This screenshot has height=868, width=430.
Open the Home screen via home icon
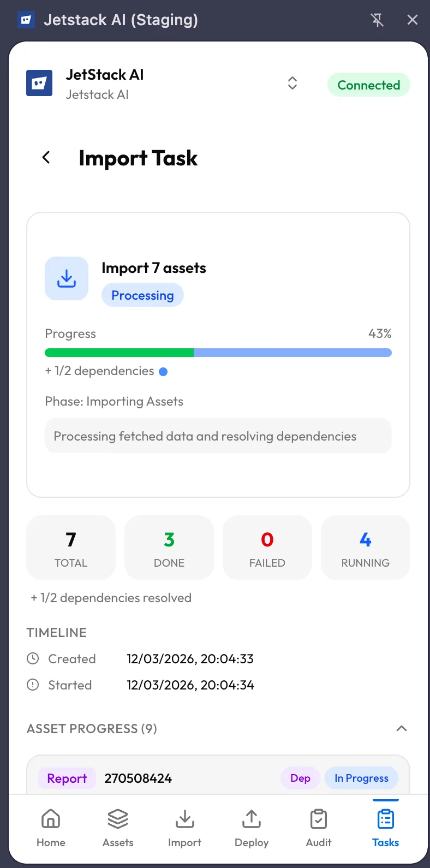pos(50,819)
